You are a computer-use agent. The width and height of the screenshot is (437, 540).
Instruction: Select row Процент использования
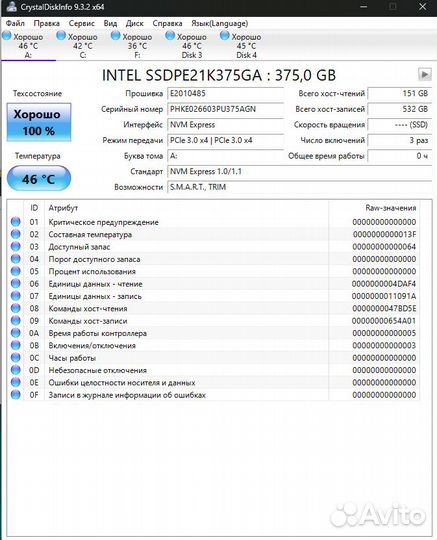[x=214, y=272]
